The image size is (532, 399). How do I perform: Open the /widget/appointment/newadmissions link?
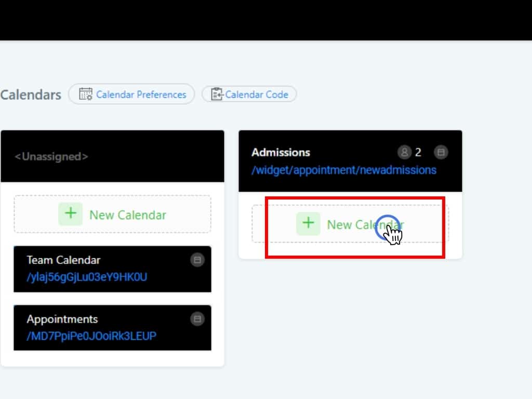[x=344, y=170]
